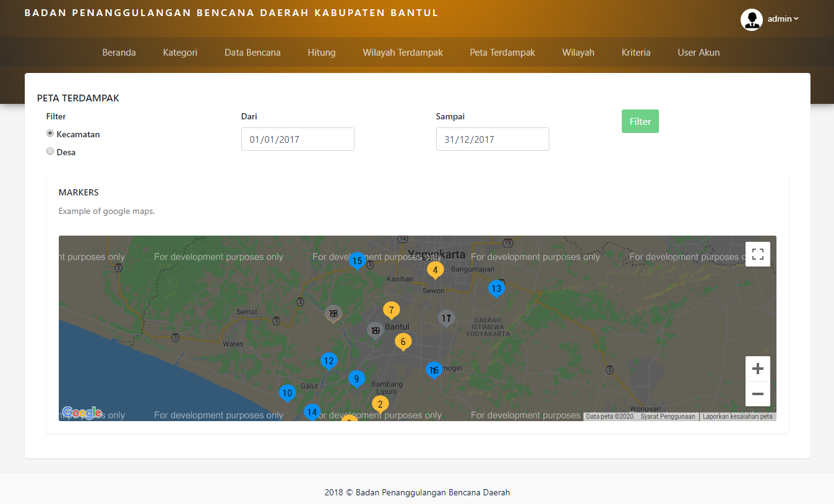Select yellow map marker number 4

coord(436,270)
